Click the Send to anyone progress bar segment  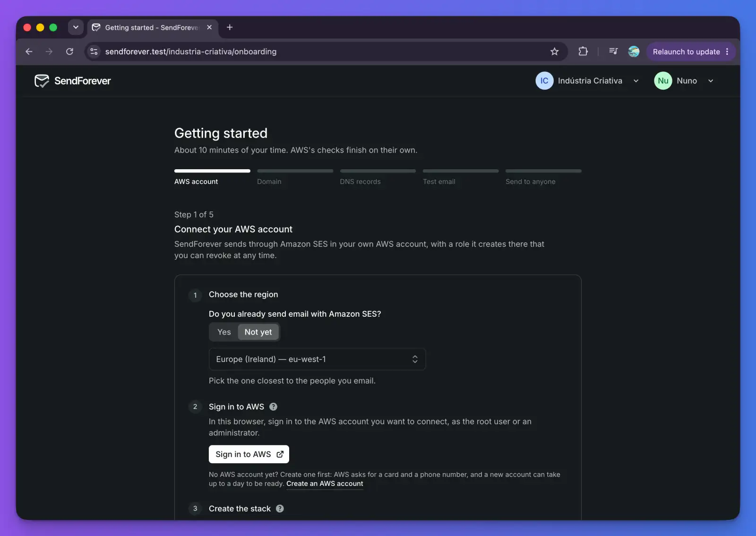[543, 171]
